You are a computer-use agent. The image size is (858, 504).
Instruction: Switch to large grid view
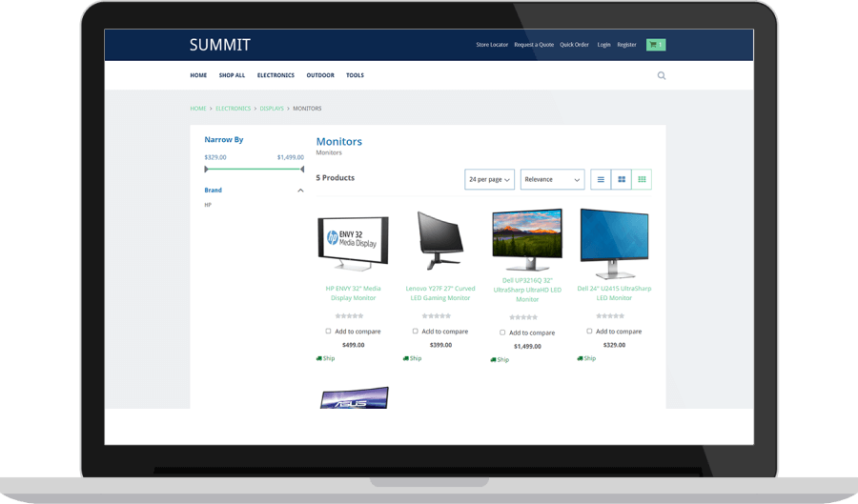click(622, 179)
